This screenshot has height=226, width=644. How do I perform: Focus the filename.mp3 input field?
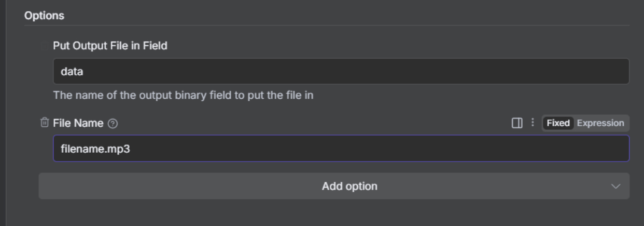click(341, 149)
